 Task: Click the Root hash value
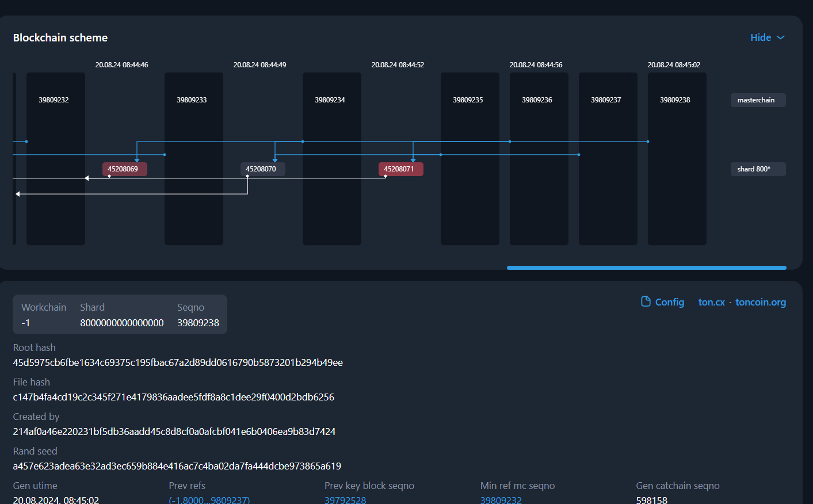click(x=178, y=362)
